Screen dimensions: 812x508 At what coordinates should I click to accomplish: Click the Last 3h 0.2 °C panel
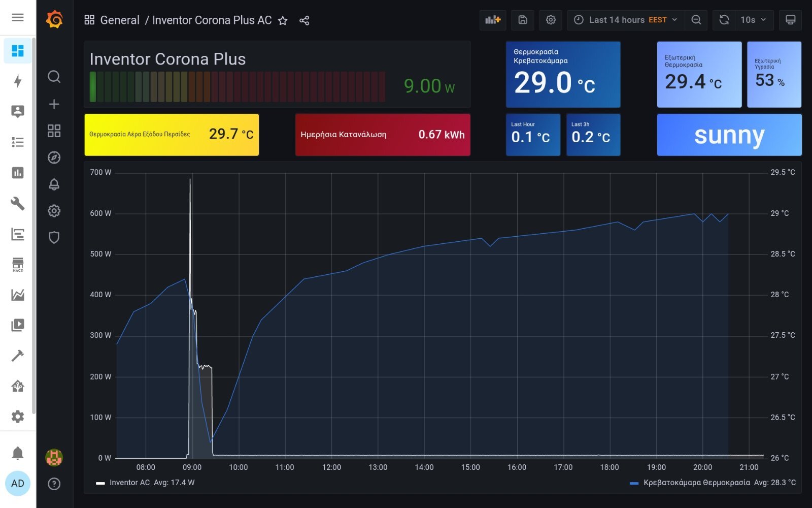tap(593, 135)
